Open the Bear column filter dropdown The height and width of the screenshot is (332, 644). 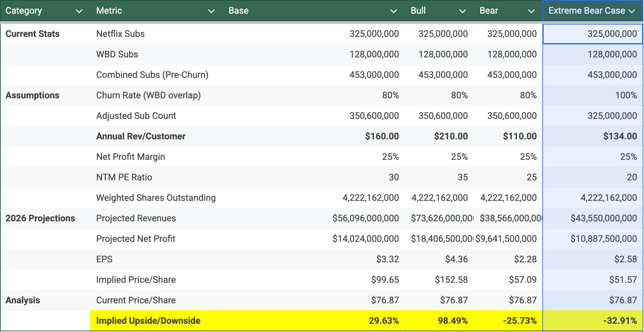point(531,11)
